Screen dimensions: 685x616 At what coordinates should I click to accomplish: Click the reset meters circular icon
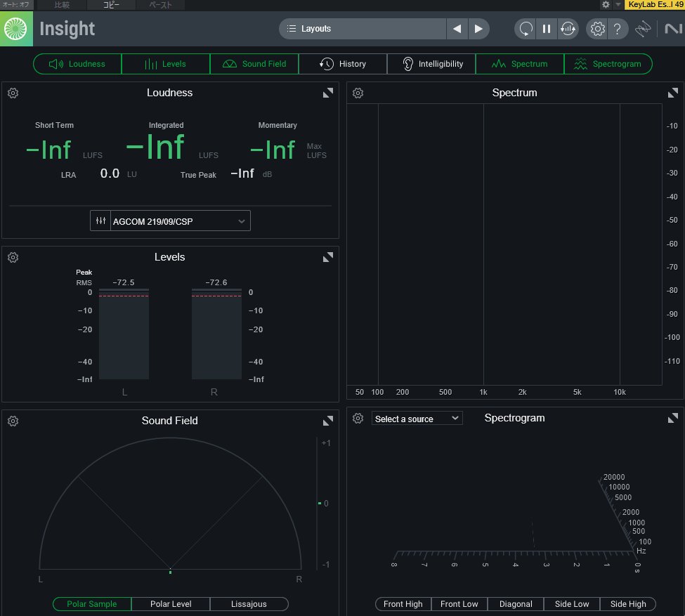click(x=526, y=29)
